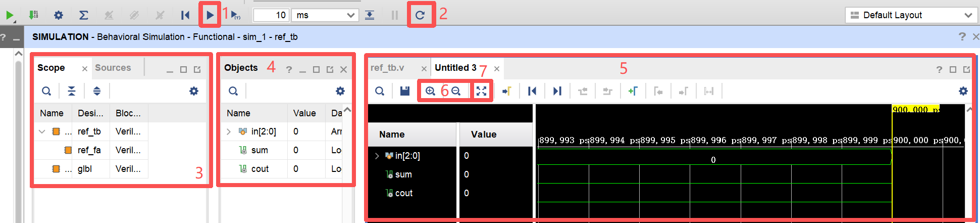The image size is (980, 223).
Task: Click Zoom Out on waveform toolbar
Action: [456, 91]
